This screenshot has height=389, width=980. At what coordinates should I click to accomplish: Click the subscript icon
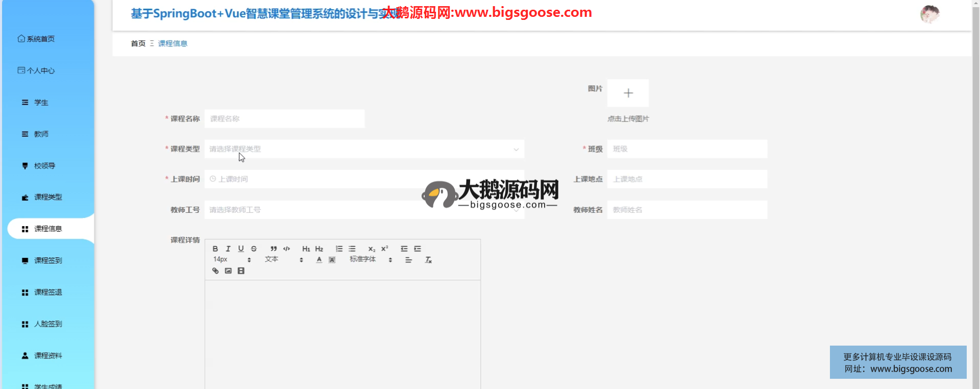coord(372,249)
